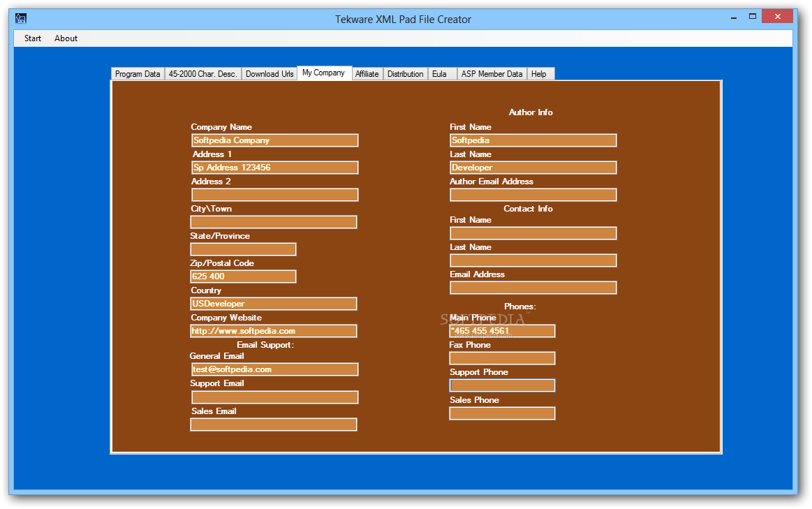Open the ASP Member Data tab
This screenshot has width=812, height=509.
pyautogui.click(x=492, y=74)
